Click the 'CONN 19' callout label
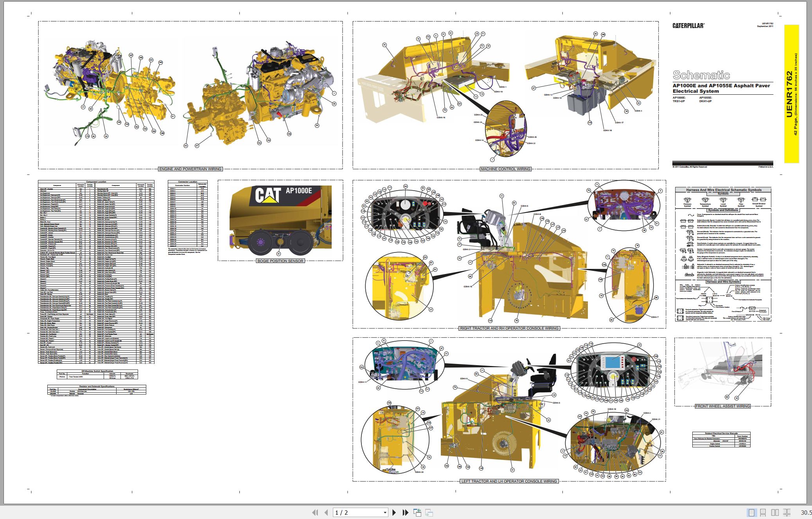Viewport: 812px width, 519px height. [x=498, y=92]
